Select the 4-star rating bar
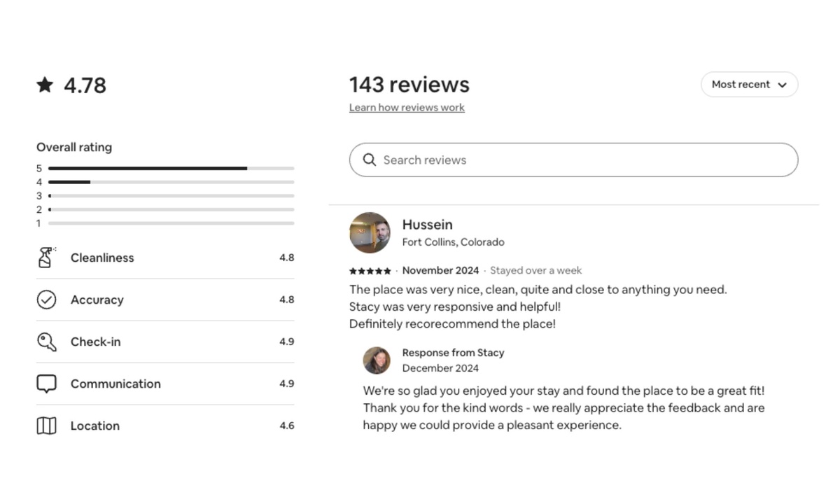The width and height of the screenshot is (840, 504). (x=171, y=182)
